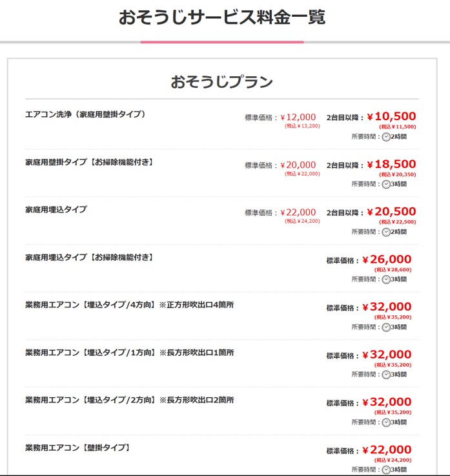Image resolution: width=450 pixels, height=476 pixels.
Task: Click the ¥26,000 standard price
Action: point(387,260)
